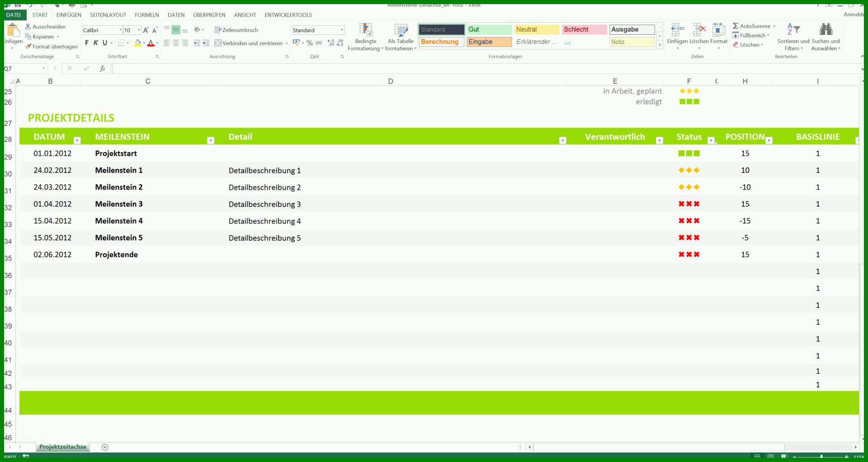Apply Berechnung cell style
This screenshot has height=462, width=868.
click(441, 42)
